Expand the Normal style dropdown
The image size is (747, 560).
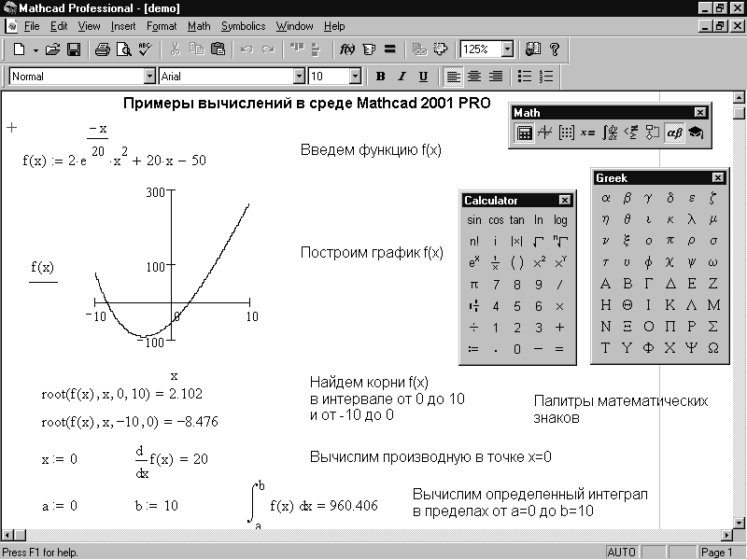pyautogui.click(x=149, y=77)
